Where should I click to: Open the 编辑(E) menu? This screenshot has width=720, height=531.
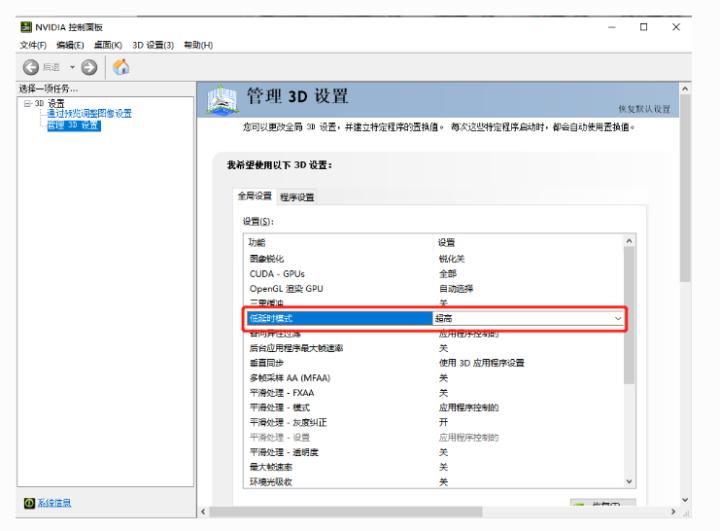point(70,45)
